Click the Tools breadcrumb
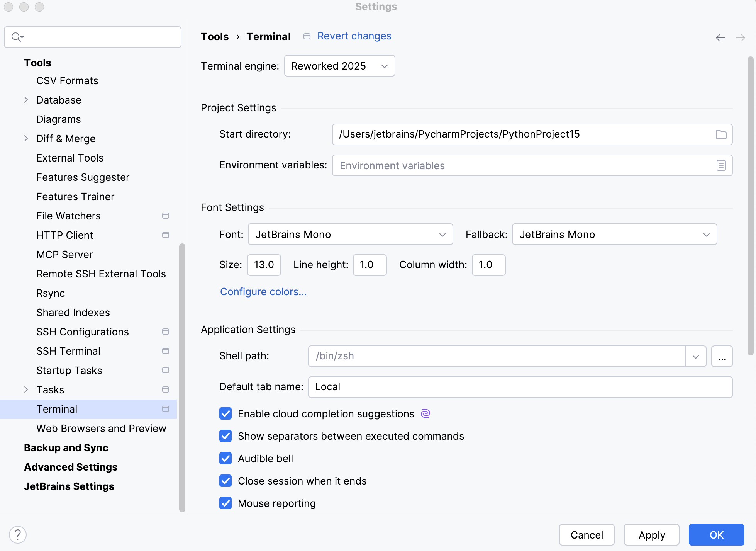Image resolution: width=756 pixels, height=551 pixels. pos(215,36)
